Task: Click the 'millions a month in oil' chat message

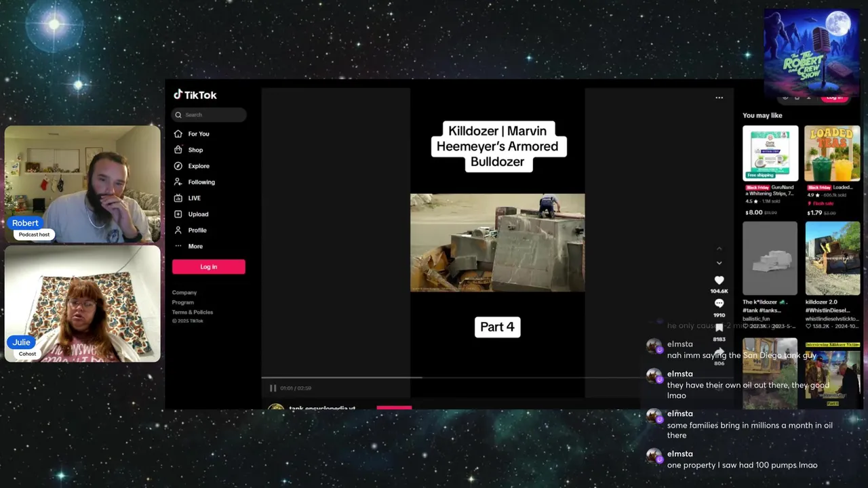Action: pyautogui.click(x=749, y=430)
